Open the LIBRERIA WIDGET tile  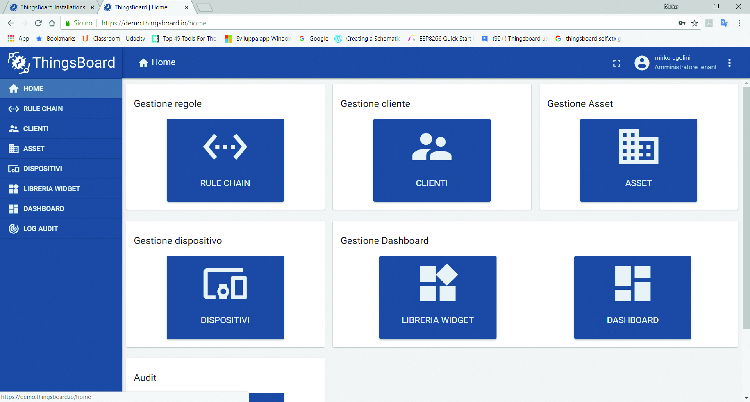click(438, 296)
